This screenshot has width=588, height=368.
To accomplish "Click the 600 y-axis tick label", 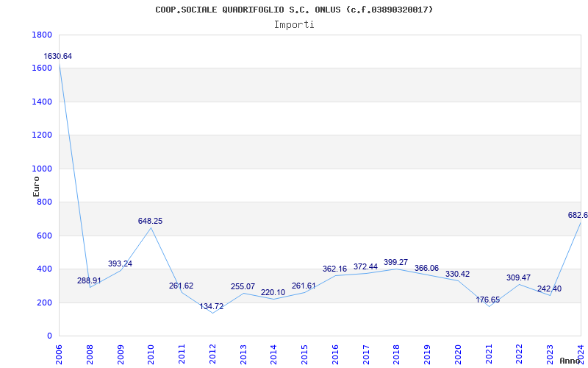I will [44, 236].
